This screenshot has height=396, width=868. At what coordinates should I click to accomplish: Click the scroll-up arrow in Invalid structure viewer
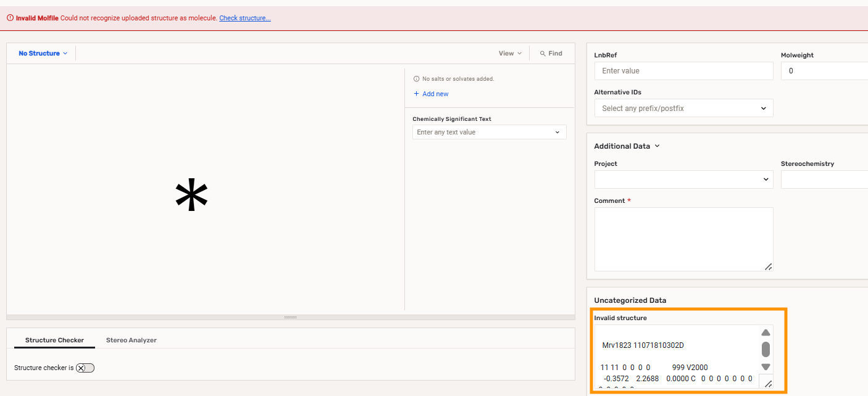point(766,332)
